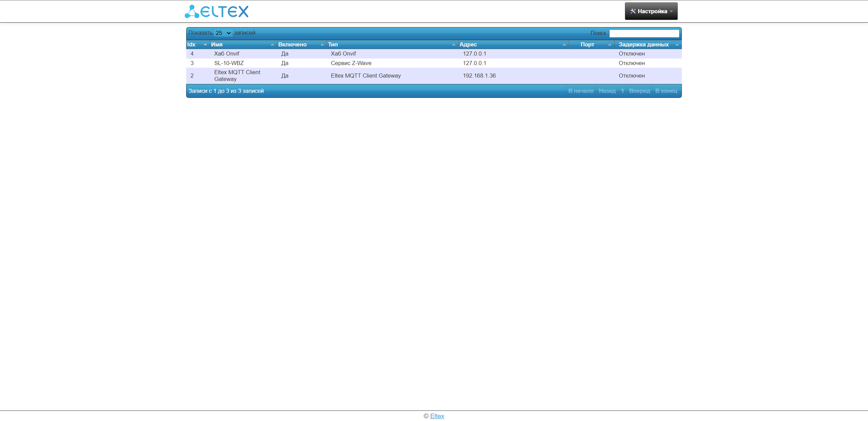Open the Настройка settings dropdown
This screenshot has height=421, width=868.
pyautogui.click(x=651, y=11)
